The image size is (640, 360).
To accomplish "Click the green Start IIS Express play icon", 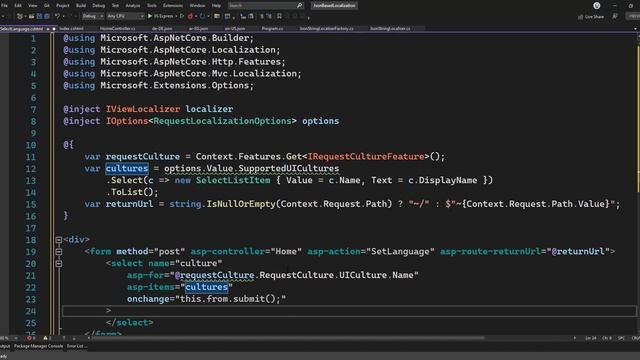I will 150,16.
